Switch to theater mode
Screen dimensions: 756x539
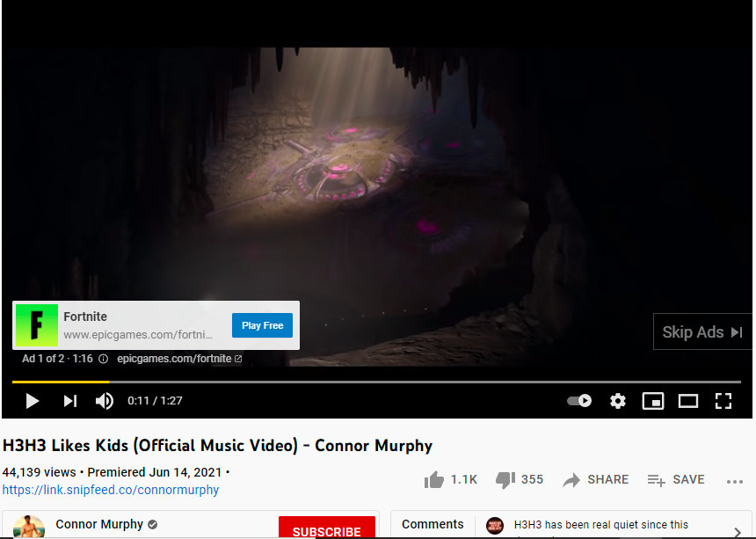tap(688, 401)
